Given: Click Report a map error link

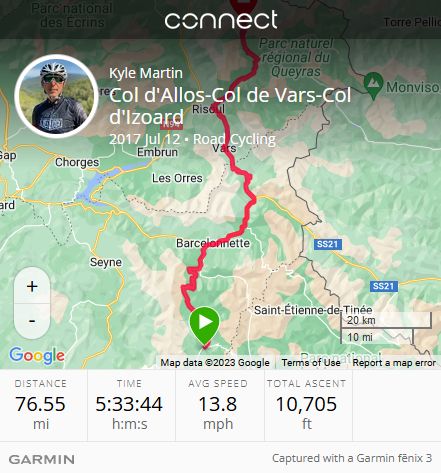Looking at the screenshot, I should tap(394, 363).
